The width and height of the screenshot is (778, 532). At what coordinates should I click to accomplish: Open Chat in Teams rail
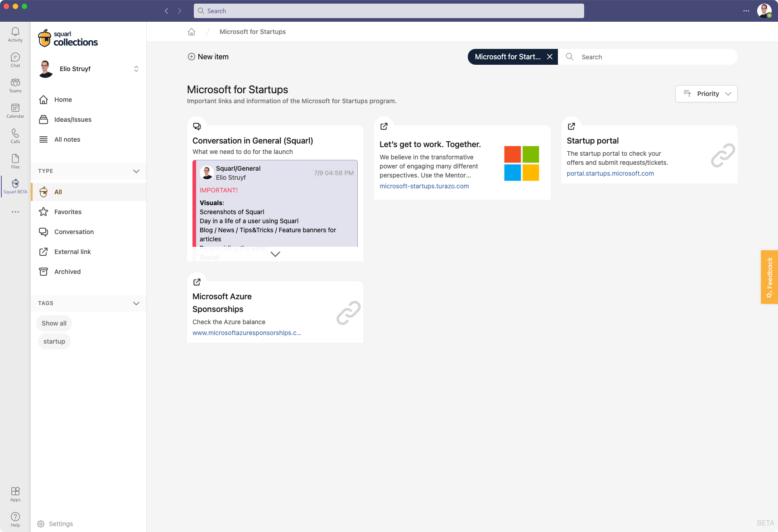tap(15, 60)
